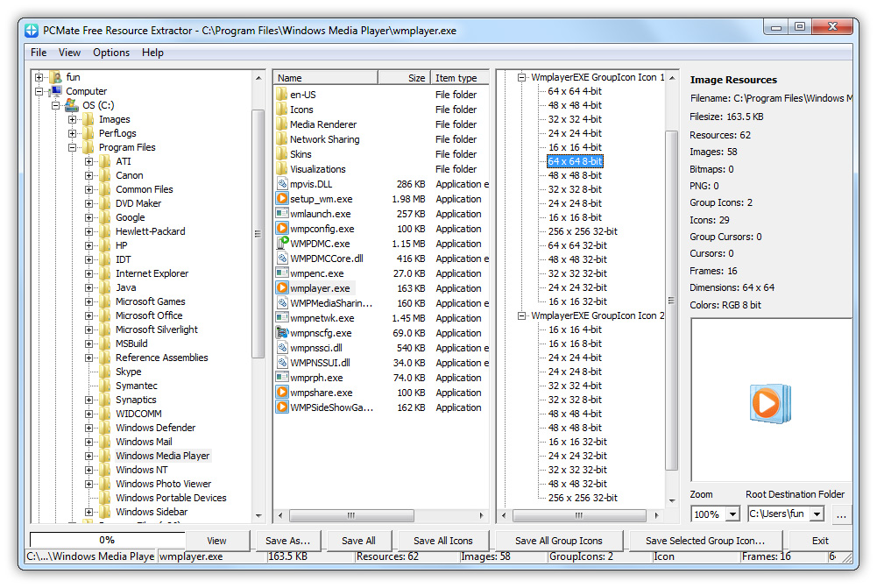Image resolution: width=877 pixels, height=588 pixels.
Task: Select the 16 x 16 4-bit under Icon 2
Action: [575, 329]
